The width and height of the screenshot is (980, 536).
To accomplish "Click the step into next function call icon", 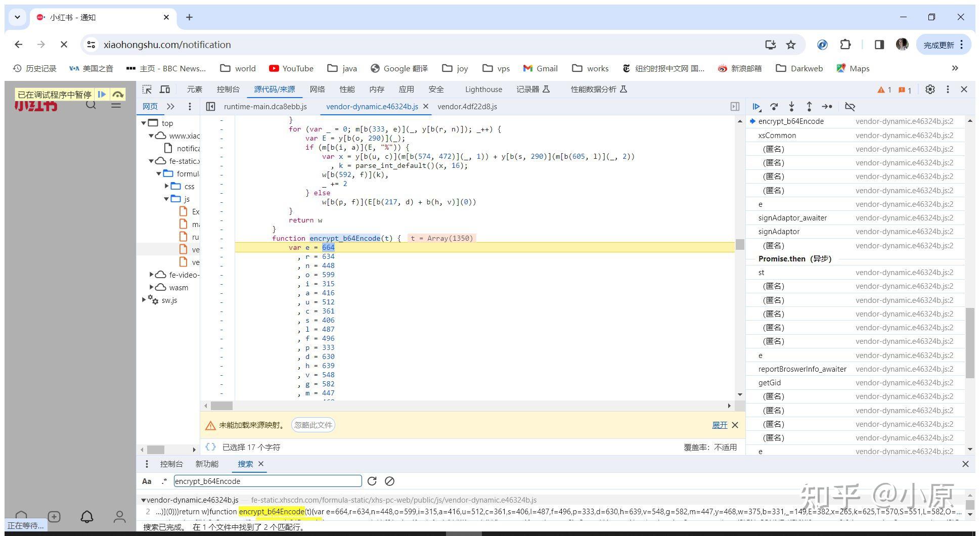I will pyautogui.click(x=792, y=107).
